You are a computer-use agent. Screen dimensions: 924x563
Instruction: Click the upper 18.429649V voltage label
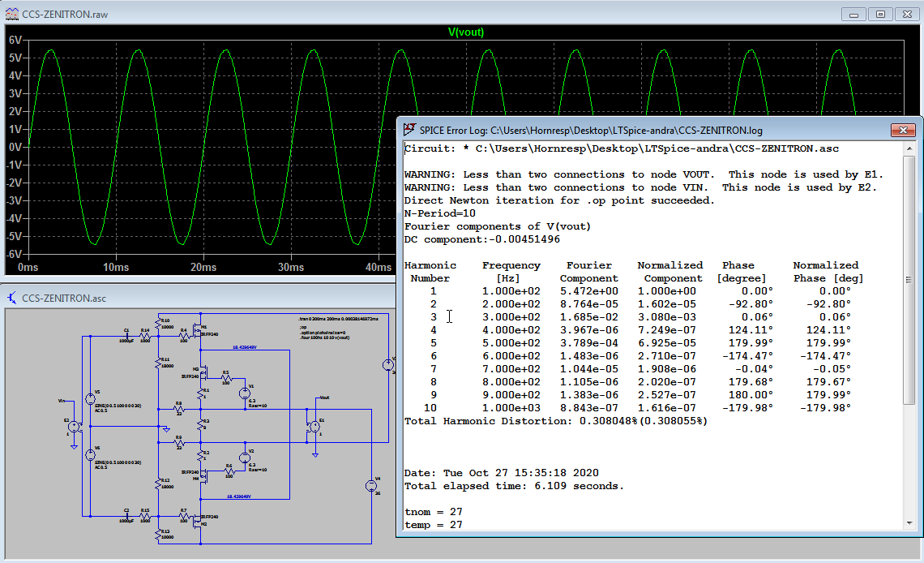pyautogui.click(x=245, y=347)
